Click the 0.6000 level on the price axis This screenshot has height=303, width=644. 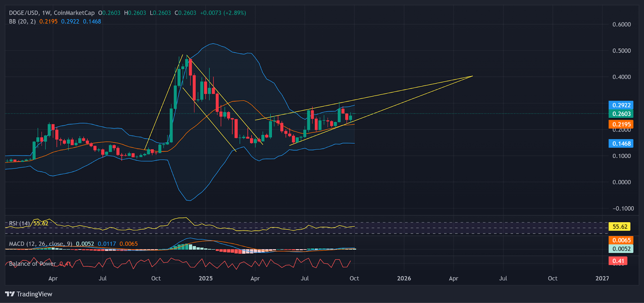click(x=621, y=25)
